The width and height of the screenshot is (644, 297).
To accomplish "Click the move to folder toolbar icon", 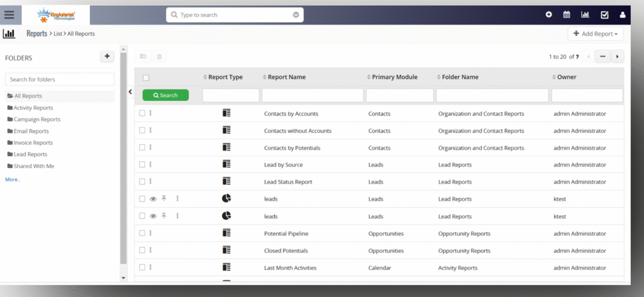I will tap(143, 57).
